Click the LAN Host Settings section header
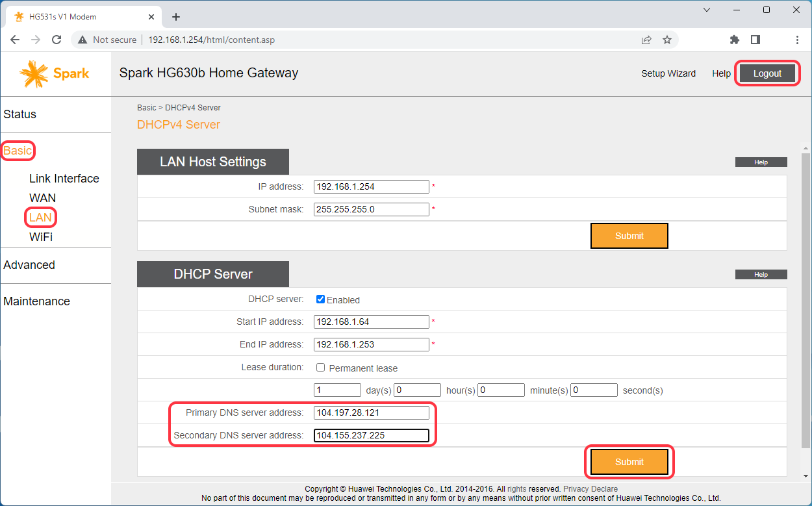This screenshot has height=506, width=812. point(213,162)
